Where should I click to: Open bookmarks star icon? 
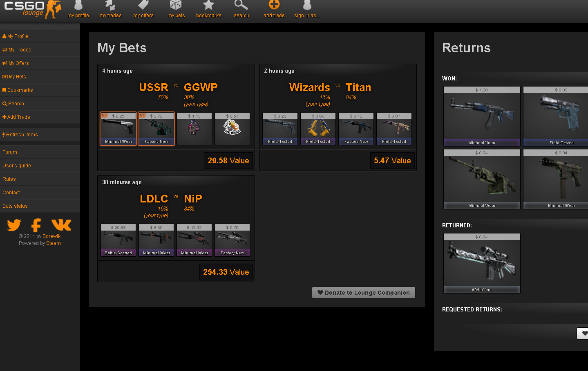(x=208, y=5)
